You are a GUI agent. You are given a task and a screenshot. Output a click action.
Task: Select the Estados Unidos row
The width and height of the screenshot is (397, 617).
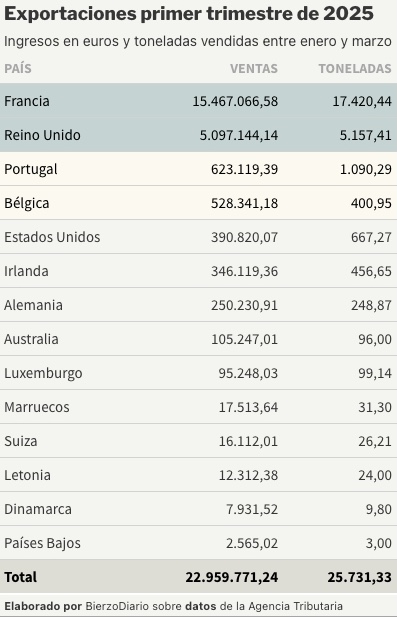[x=198, y=237]
